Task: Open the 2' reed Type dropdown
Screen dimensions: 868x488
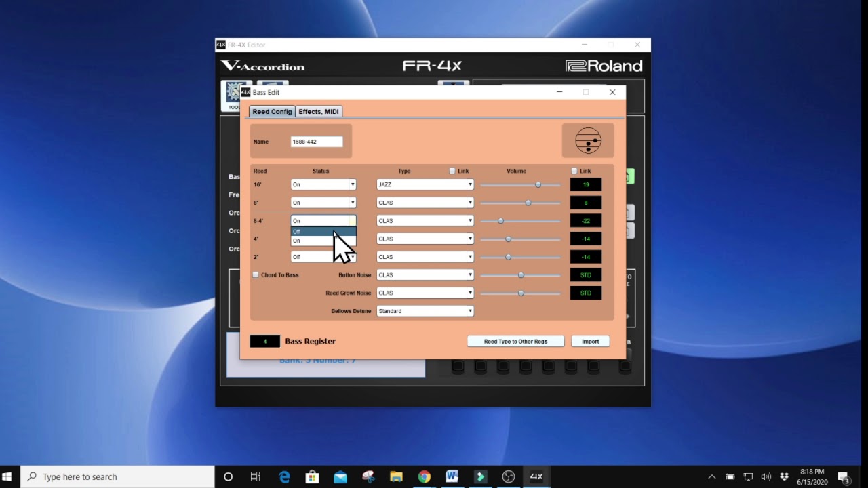Action: 425,257
